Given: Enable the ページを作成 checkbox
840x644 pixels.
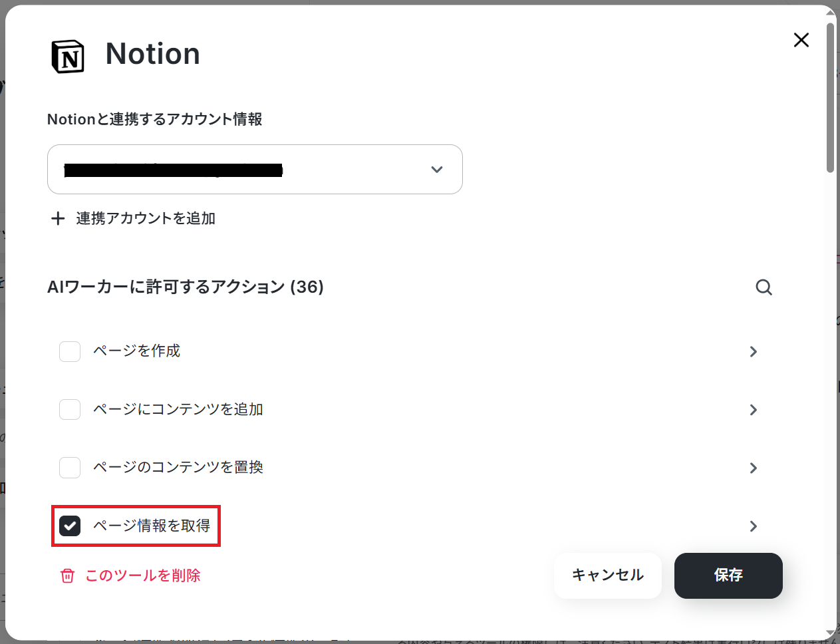Looking at the screenshot, I should (70, 351).
